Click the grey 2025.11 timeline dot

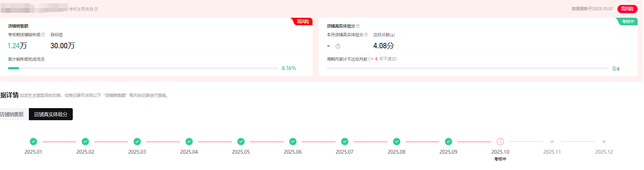(552, 142)
